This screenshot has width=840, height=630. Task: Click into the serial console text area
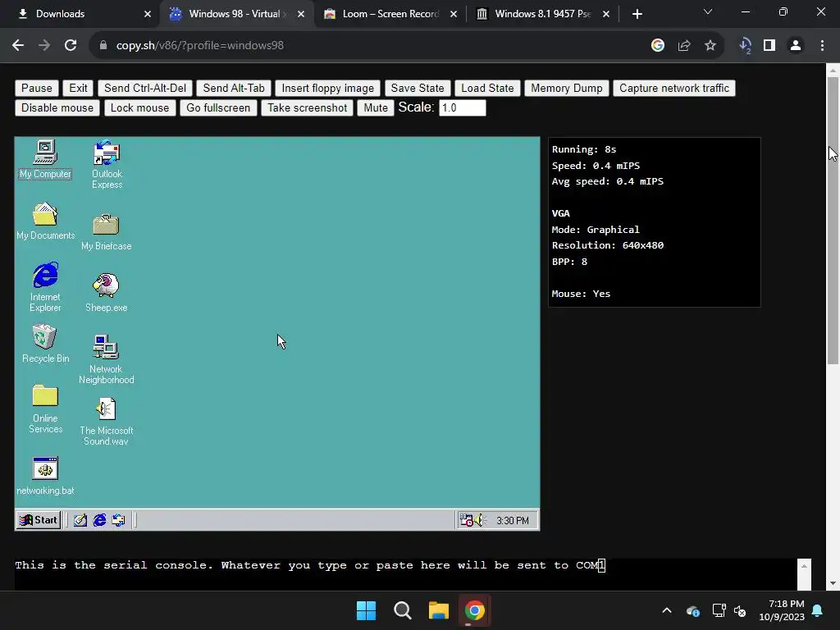coord(405,573)
